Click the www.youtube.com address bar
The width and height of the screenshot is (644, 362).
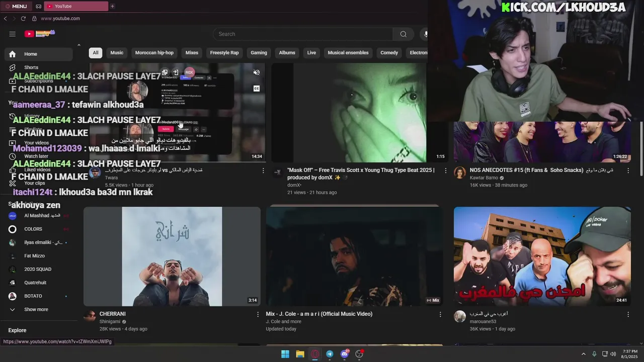(60, 19)
